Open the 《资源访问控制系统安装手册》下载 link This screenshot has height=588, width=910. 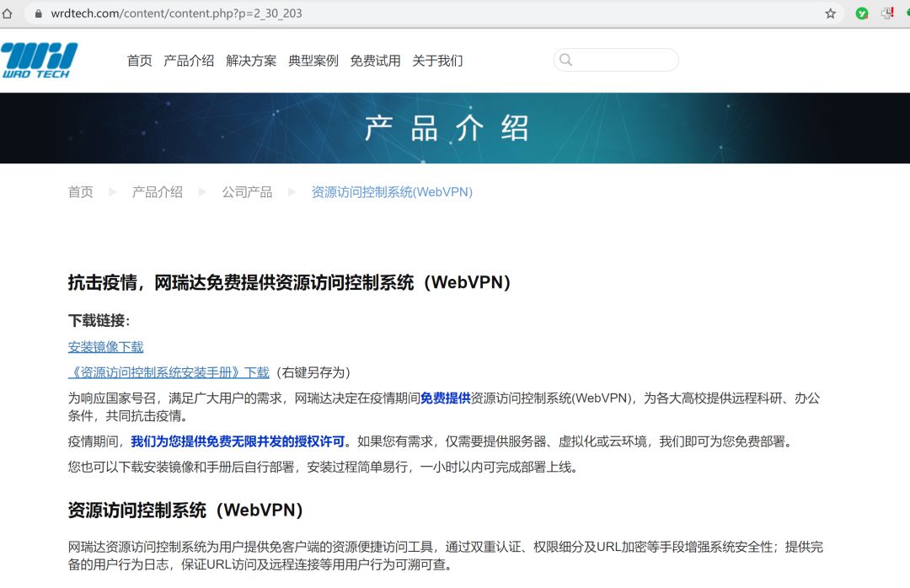169,372
